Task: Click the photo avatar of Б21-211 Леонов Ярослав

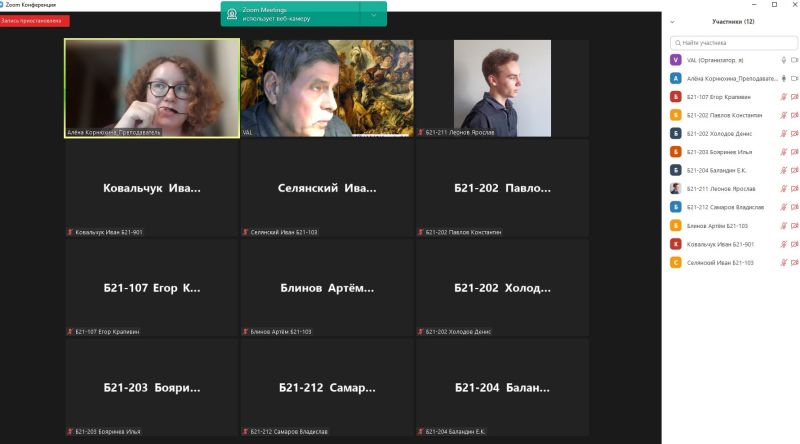Action: pyautogui.click(x=676, y=188)
